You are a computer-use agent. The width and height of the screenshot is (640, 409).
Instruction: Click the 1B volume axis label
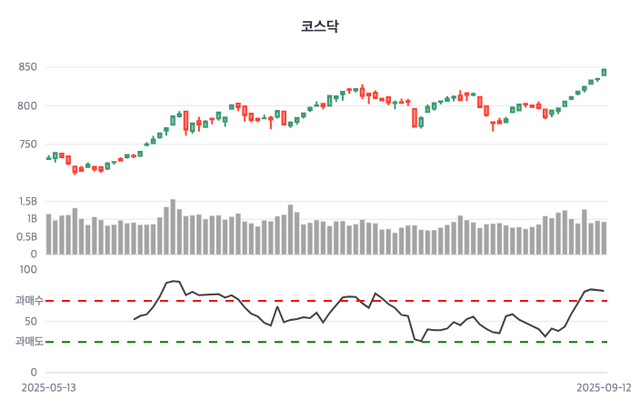[x=31, y=219]
